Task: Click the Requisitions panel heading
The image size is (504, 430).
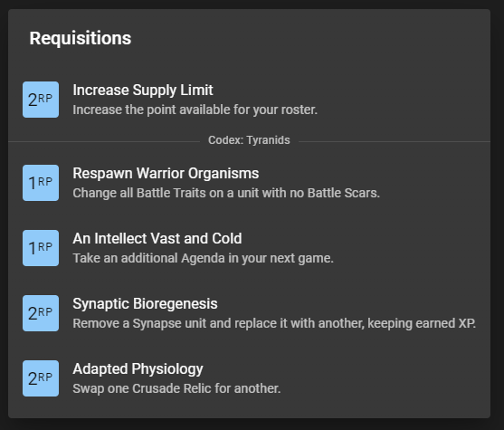Action: (81, 38)
